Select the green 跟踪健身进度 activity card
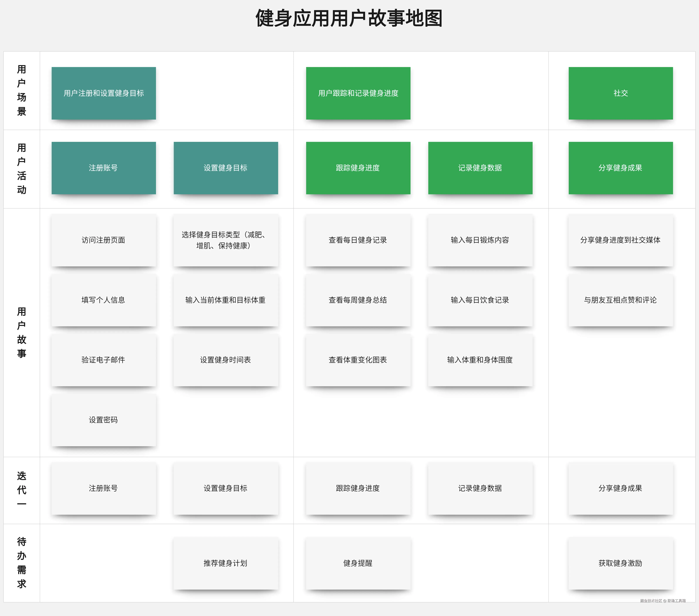The image size is (699, 616). pyautogui.click(x=358, y=168)
